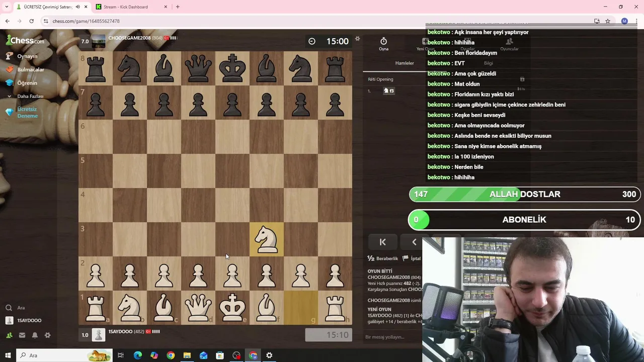Select the Oyna tab with stopwatch
Viewport: 644px width, 362px height.
[x=383, y=44]
